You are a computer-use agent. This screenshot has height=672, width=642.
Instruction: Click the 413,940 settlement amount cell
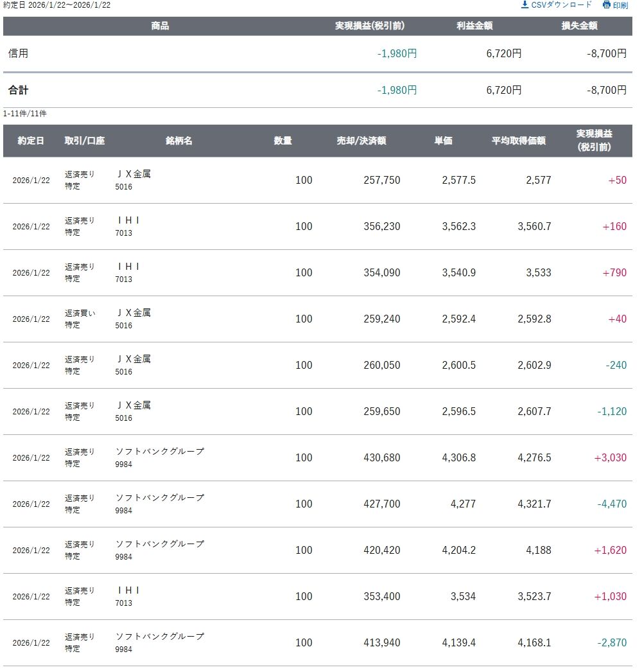coord(381,642)
